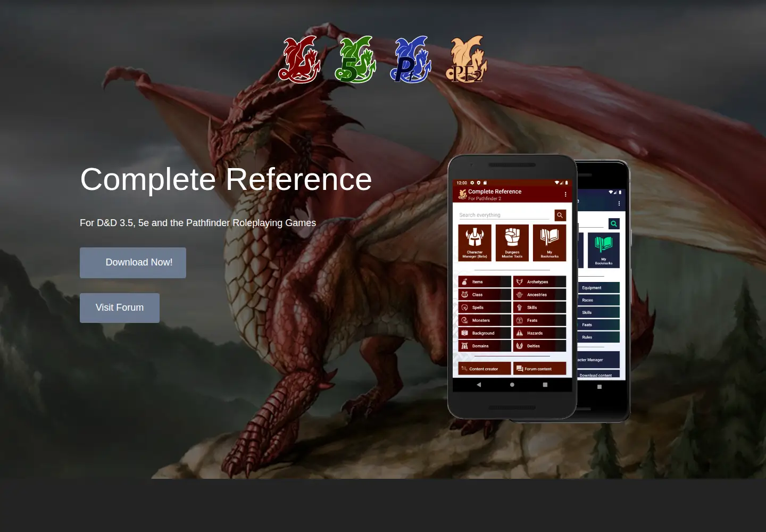Tap Android back triangle on front phone

click(x=479, y=385)
